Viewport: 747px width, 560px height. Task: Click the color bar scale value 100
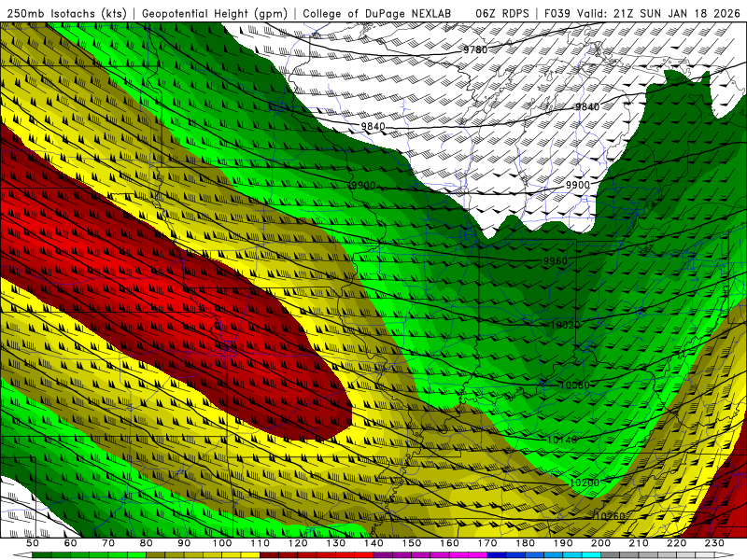221,543
